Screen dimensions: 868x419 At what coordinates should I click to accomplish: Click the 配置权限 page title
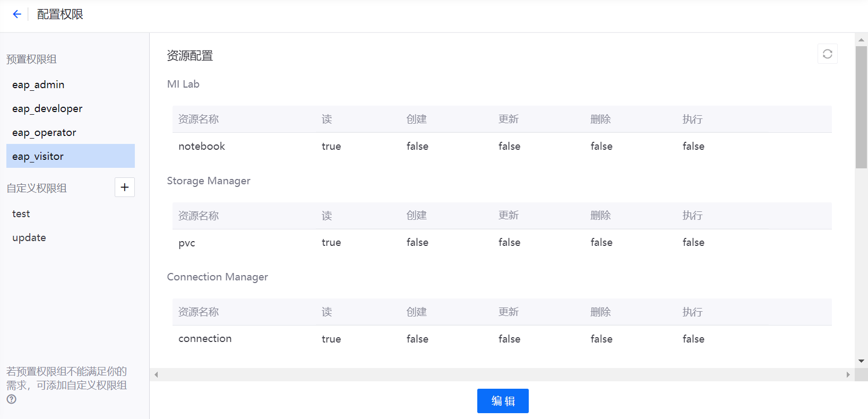point(60,14)
